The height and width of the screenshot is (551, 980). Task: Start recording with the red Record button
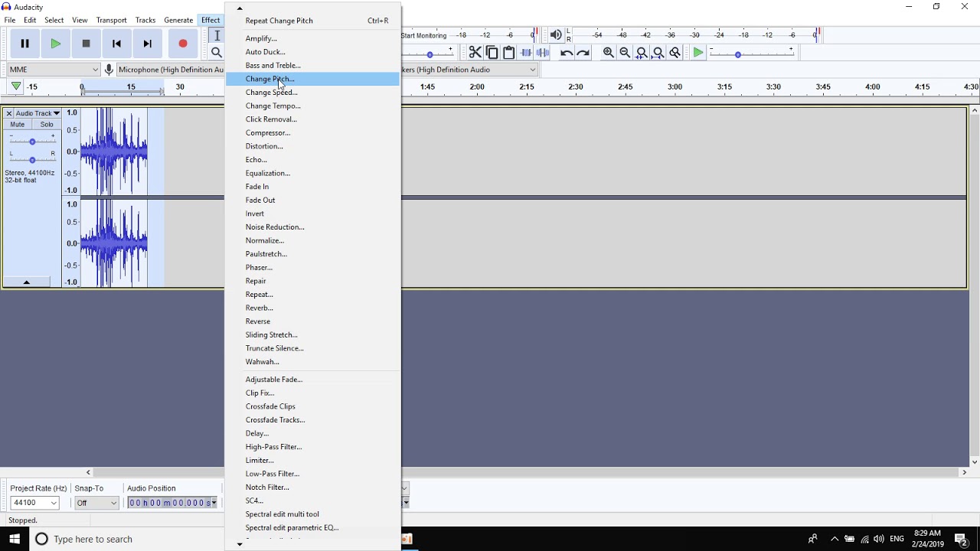click(182, 44)
